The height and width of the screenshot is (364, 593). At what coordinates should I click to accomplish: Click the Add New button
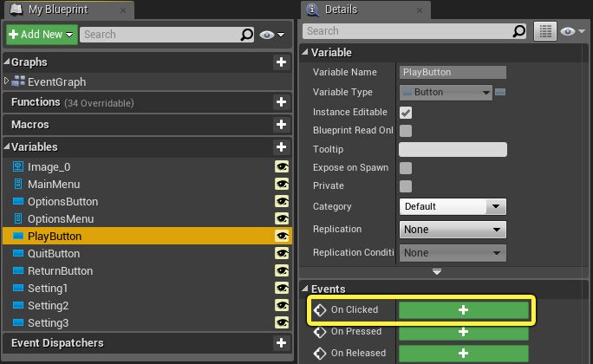[42, 35]
